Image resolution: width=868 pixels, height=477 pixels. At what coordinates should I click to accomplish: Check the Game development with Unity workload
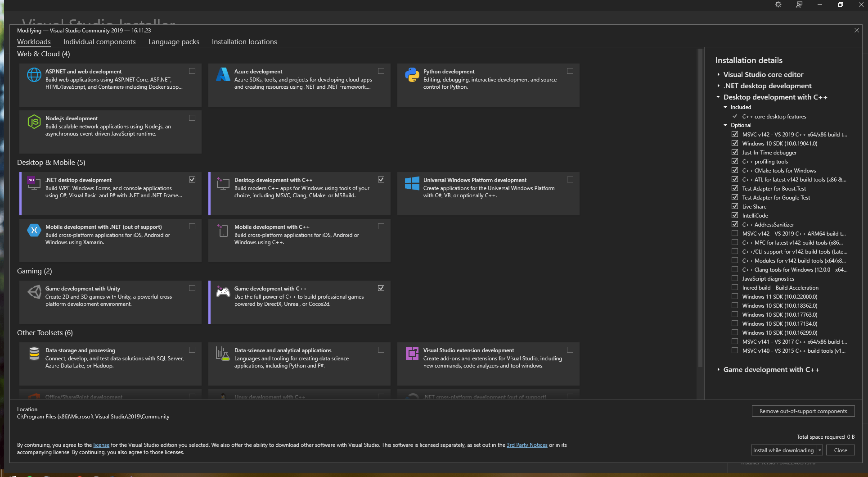pos(192,288)
